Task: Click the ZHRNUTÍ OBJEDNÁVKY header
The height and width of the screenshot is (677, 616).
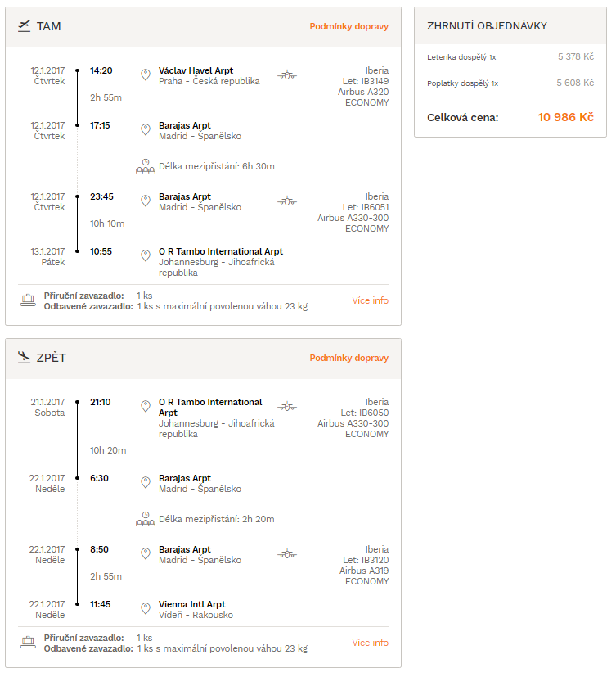Action: click(487, 26)
